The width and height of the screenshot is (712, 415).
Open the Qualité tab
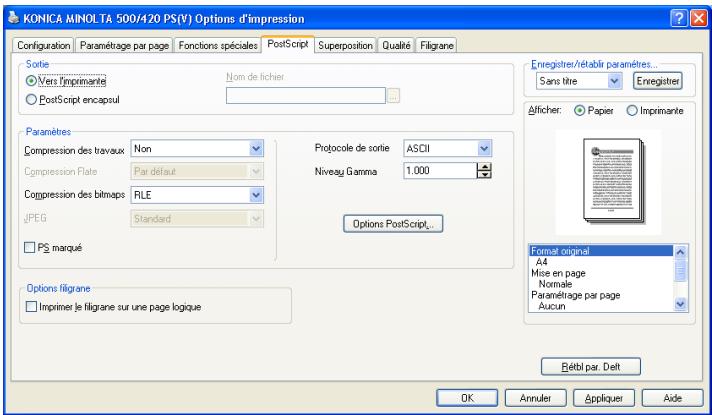pyautogui.click(x=396, y=45)
